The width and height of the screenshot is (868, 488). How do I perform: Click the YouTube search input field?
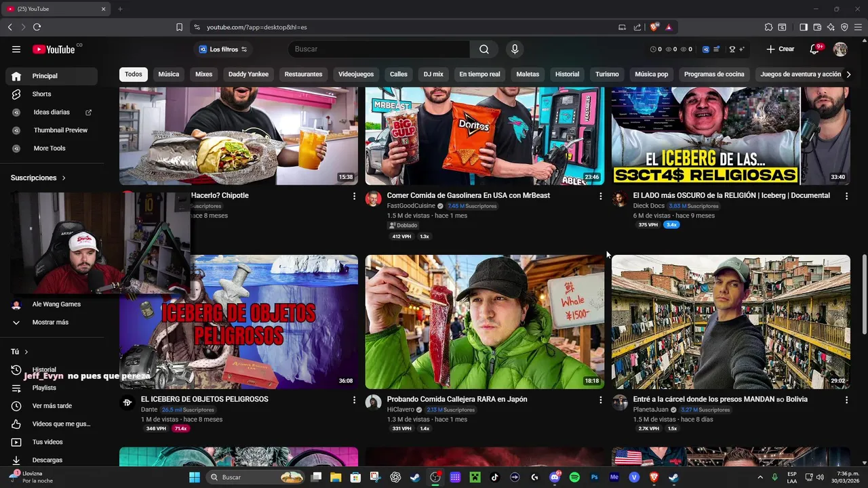pyautogui.click(x=380, y=49)
